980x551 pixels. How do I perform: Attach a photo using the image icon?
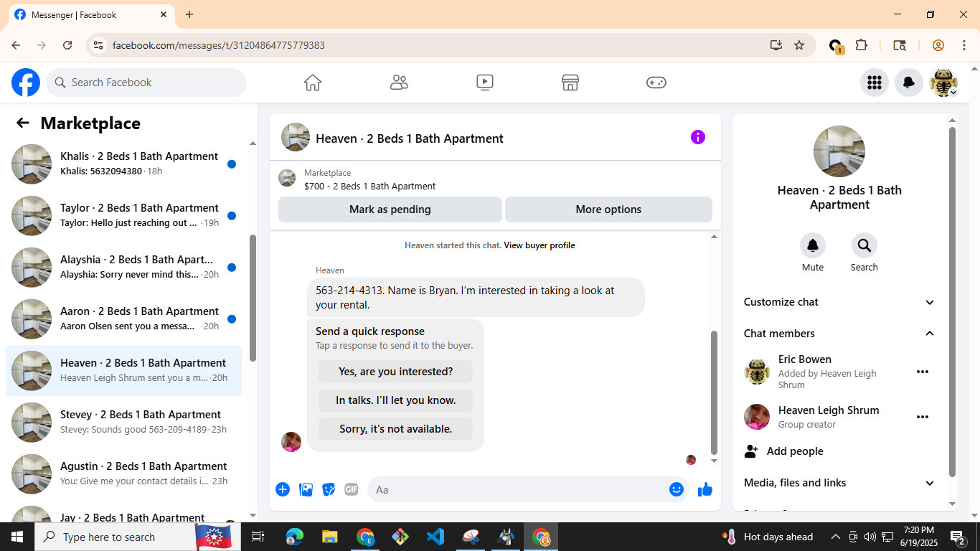tap(306, 489)
